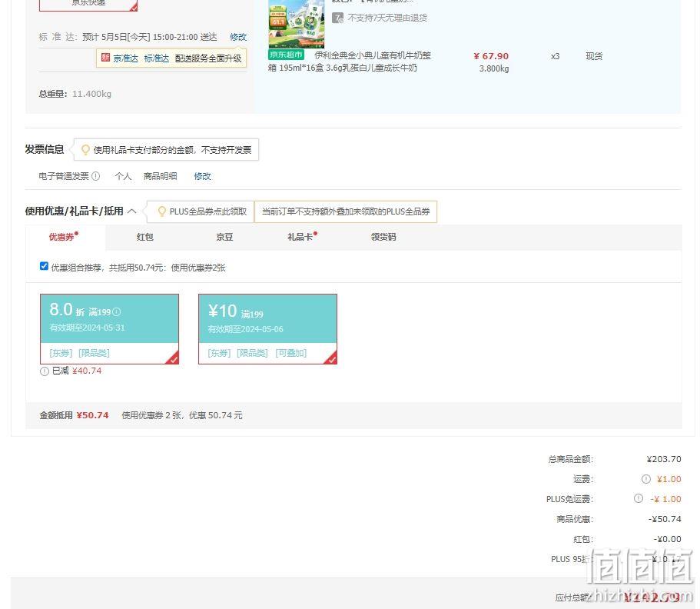Click the [可叠加] tag on the ¥10 coupon
Screen dimensions: 700x609
[x=291, y=353]
